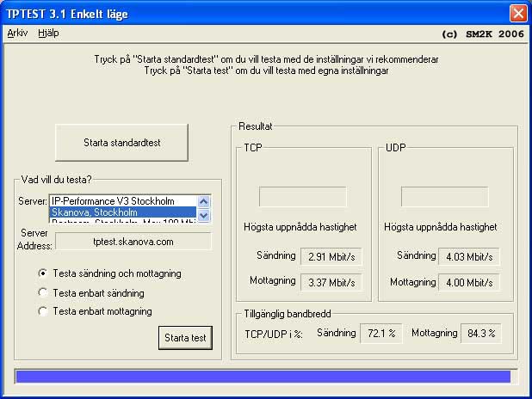Select the partly hidden third server entry
The height and width of the screenshot is (399, 532).
coord(123,221)
